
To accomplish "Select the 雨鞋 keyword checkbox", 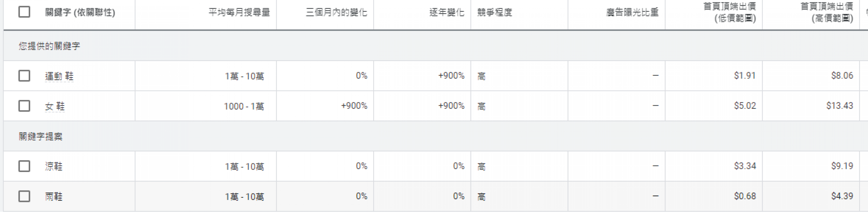I will (x=24, y=196).
